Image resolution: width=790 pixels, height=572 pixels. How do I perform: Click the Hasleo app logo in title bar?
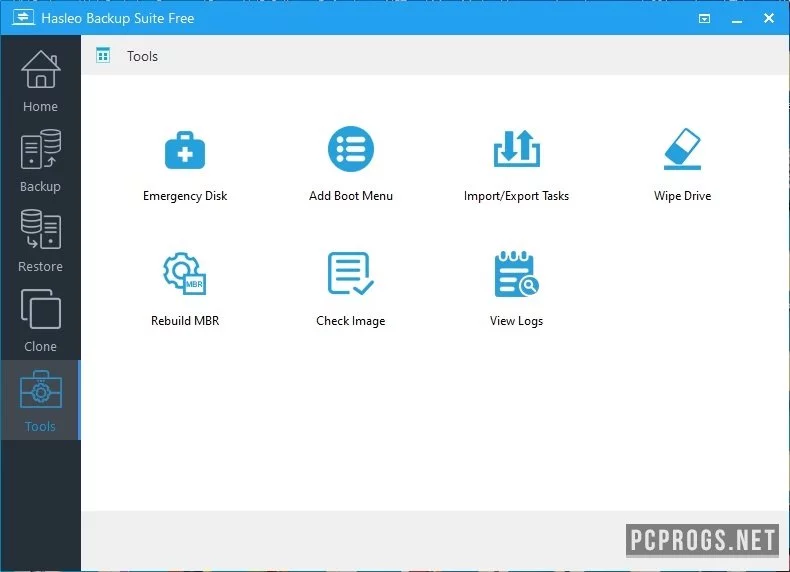(23, 18)
